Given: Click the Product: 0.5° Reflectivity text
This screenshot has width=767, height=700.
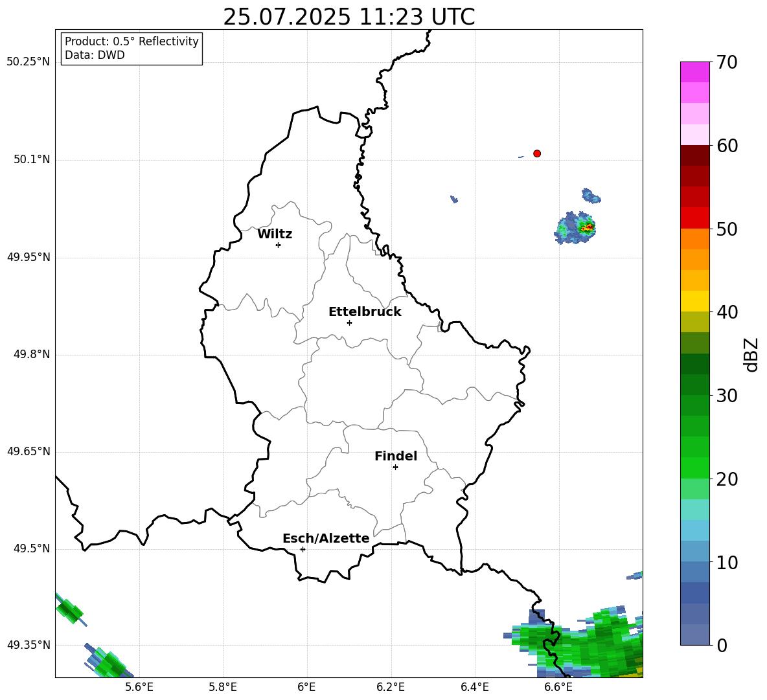Looking at the screenshot, I should pyautogui.click(x=132, y=41).
